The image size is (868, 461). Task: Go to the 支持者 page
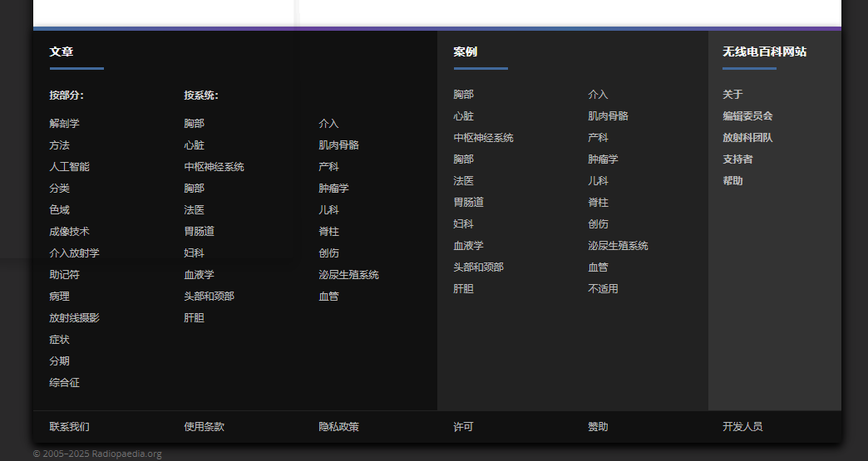(x=738, y=159)
